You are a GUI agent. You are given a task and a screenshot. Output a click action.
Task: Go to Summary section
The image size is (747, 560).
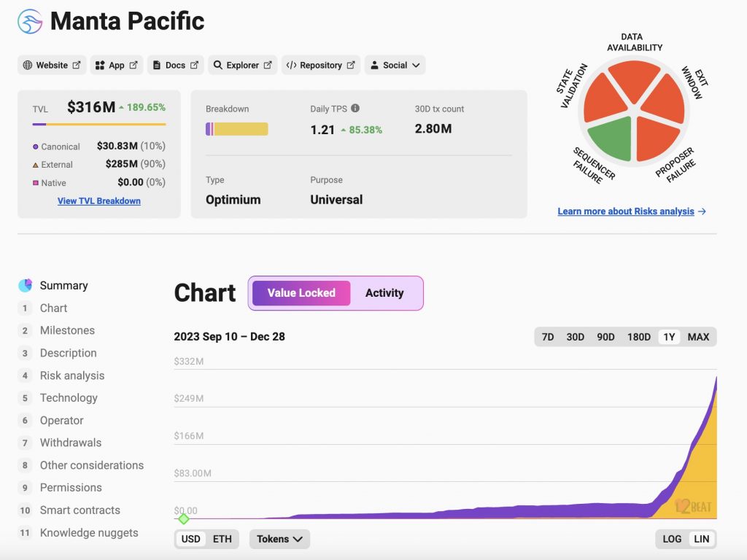pyautogui.click(x=64, y=285)
